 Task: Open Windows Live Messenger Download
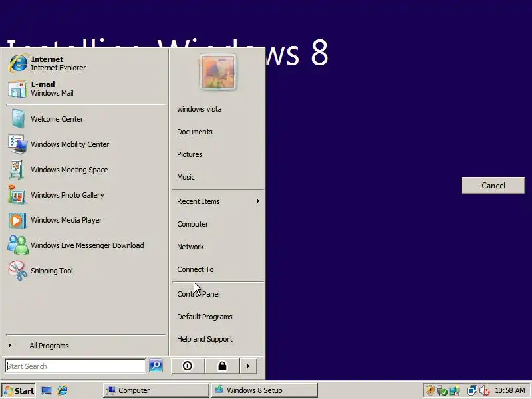pyautogui.click(x=86, y=245)
